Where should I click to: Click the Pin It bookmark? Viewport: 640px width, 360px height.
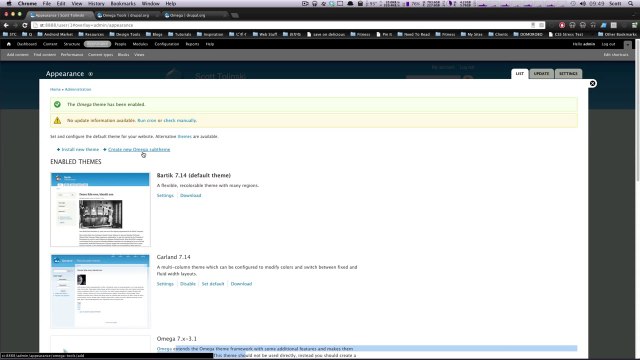(x=384, y=34)
